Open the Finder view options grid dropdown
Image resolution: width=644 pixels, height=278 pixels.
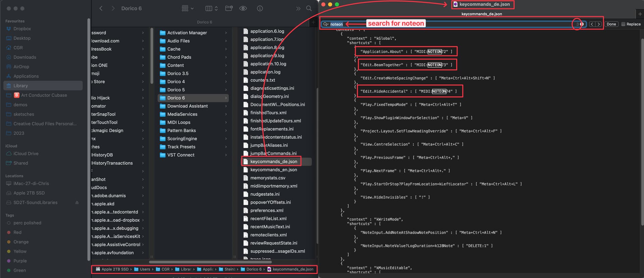[187, 8]
